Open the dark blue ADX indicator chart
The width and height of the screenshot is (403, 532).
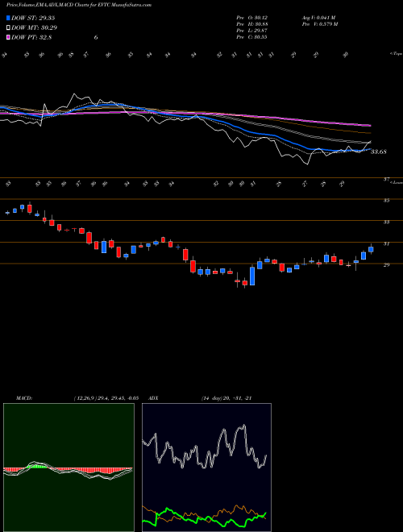click(206, 468)
